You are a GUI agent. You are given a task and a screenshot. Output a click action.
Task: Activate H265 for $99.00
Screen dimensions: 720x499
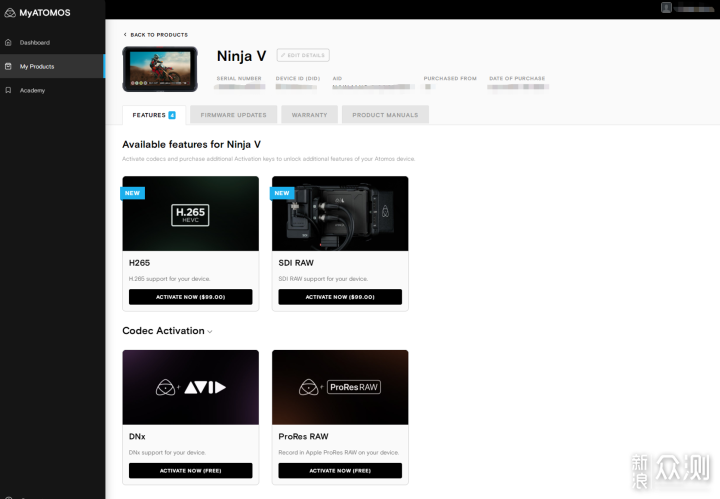[191, 297]
